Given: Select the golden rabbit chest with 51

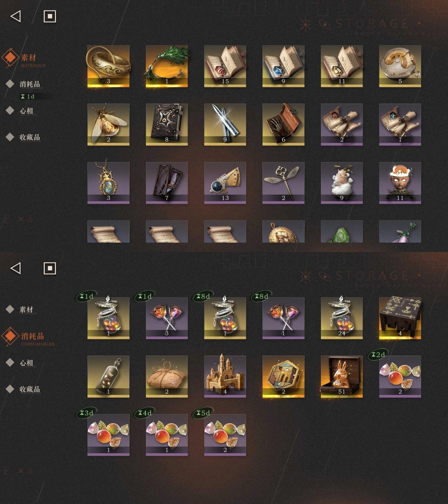Looking at the screenshot, I should (x=342, y=377).
